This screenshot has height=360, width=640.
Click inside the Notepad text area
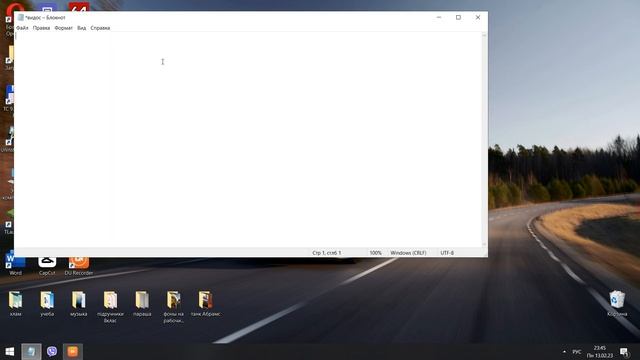248,139
